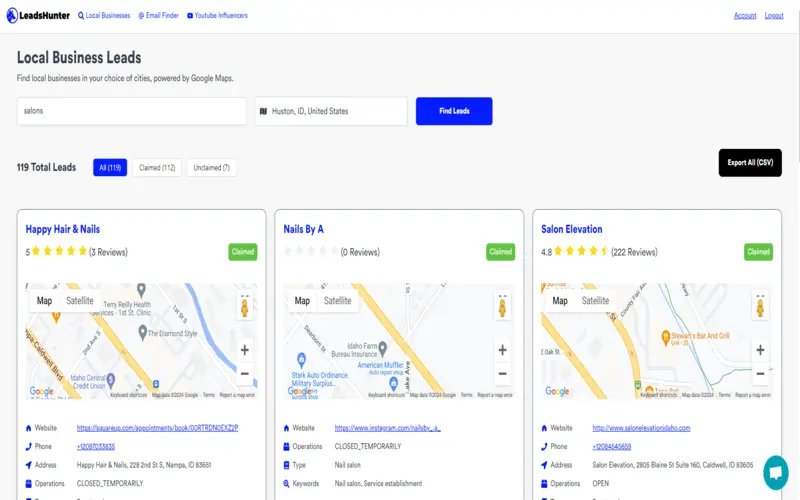Click Terry Reilly Health Services map pin
The width and height of the screenshot is (800, 500).
(x=141, y=290)
